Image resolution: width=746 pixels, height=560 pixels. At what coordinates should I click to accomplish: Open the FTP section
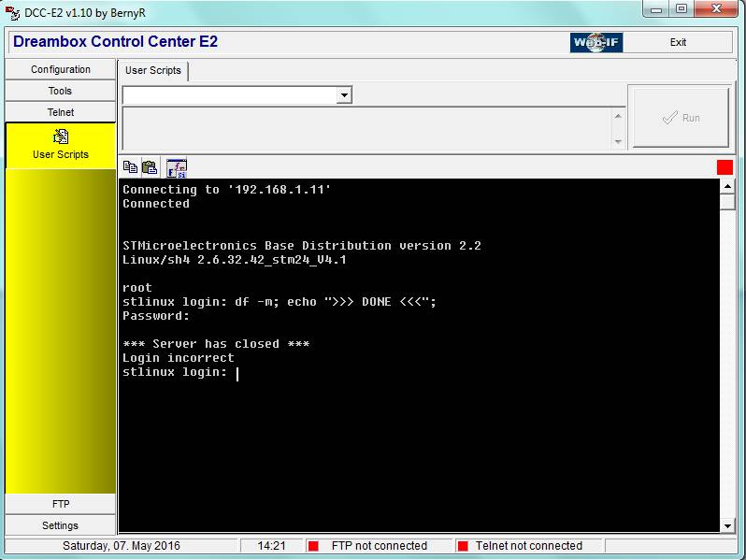coord(61,504)
